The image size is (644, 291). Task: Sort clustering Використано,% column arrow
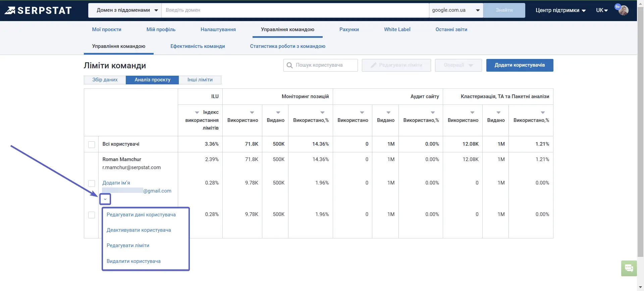coord(543,113)
